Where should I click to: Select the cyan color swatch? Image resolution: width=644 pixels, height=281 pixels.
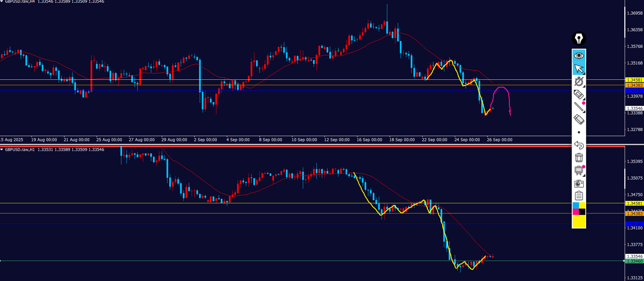click(x=575, y=205)
